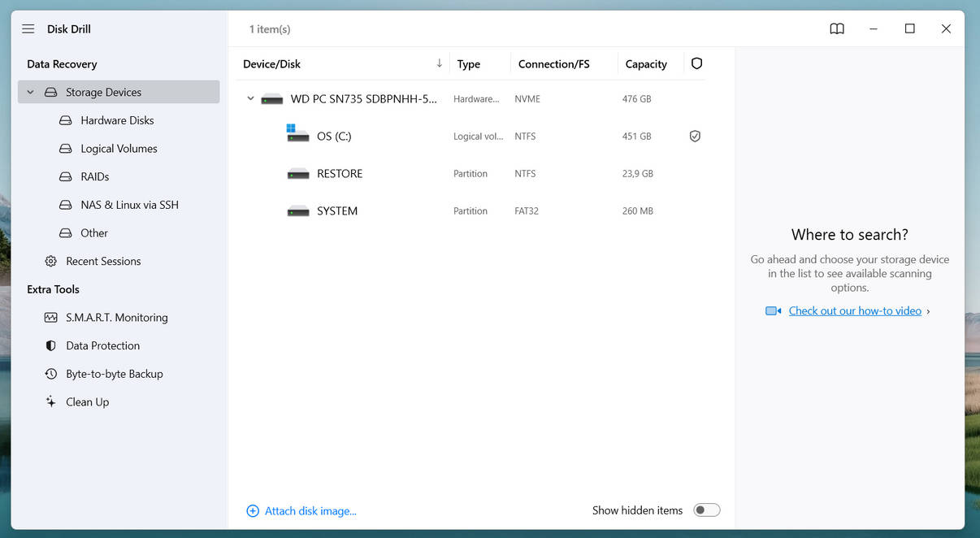Viewport: 980px width, 538px height.
Task: Click the shield column header icon
Action: [696, 63]
